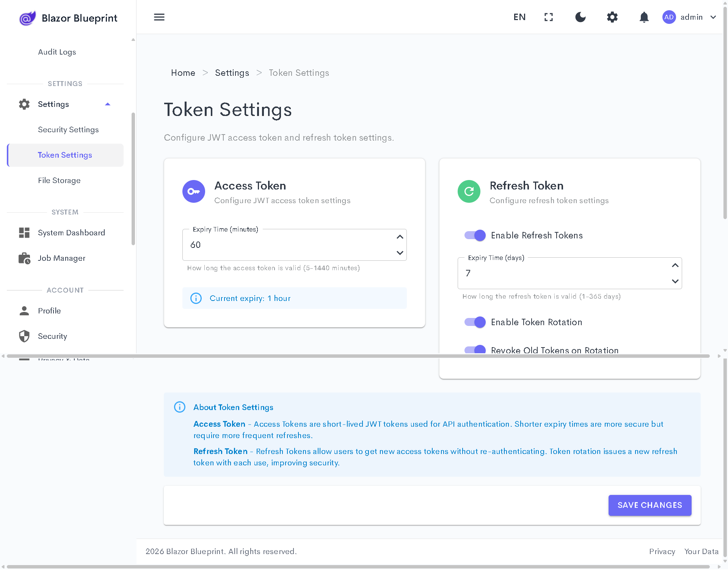Open the admin user dropdown
The height and width of the screenshot is (570, 728).
coord(713,17)
